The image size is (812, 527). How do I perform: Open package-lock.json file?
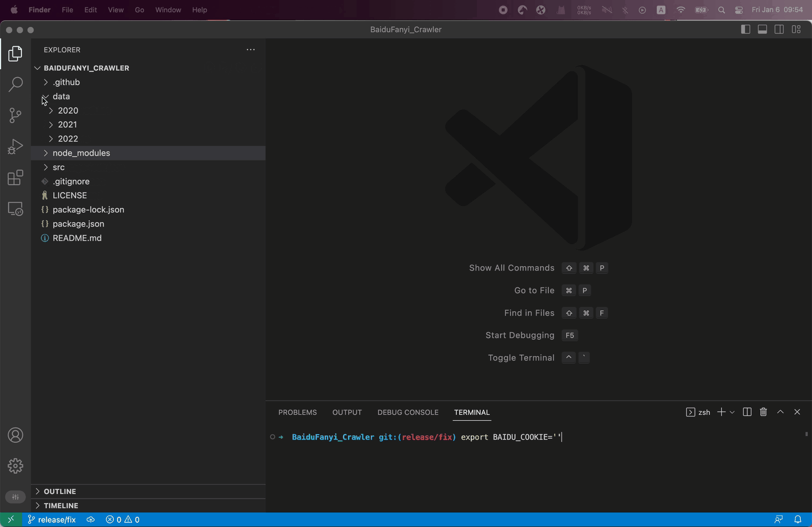tap(148, 210)
